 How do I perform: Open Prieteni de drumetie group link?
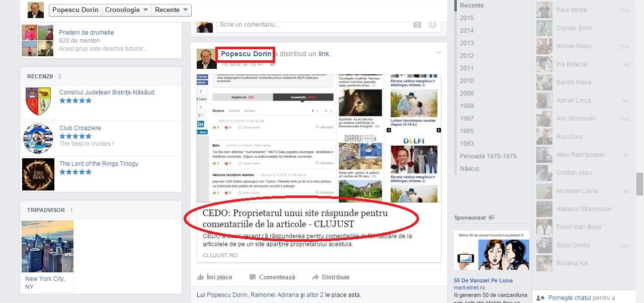tap(86, 33)
